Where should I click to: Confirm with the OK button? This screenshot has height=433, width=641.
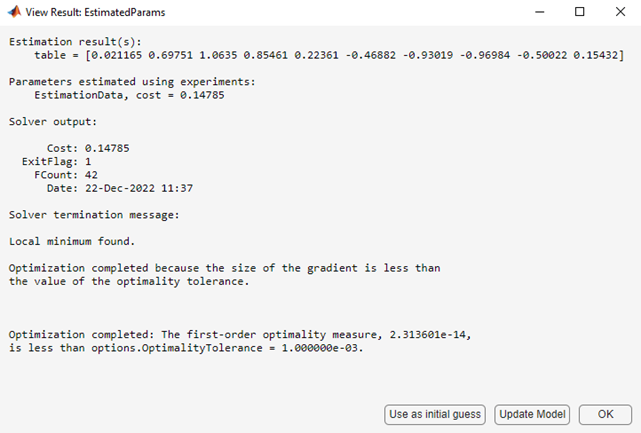tap(606, 414)
